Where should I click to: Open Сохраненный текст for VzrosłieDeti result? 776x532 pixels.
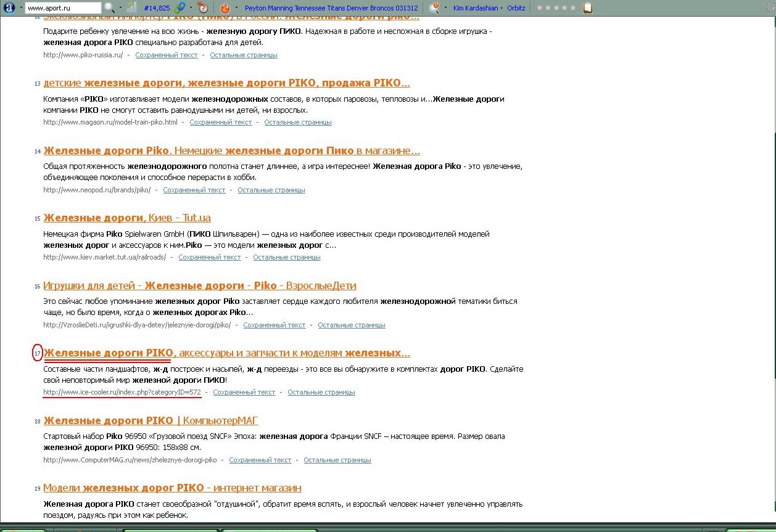(x=274, y=325)
